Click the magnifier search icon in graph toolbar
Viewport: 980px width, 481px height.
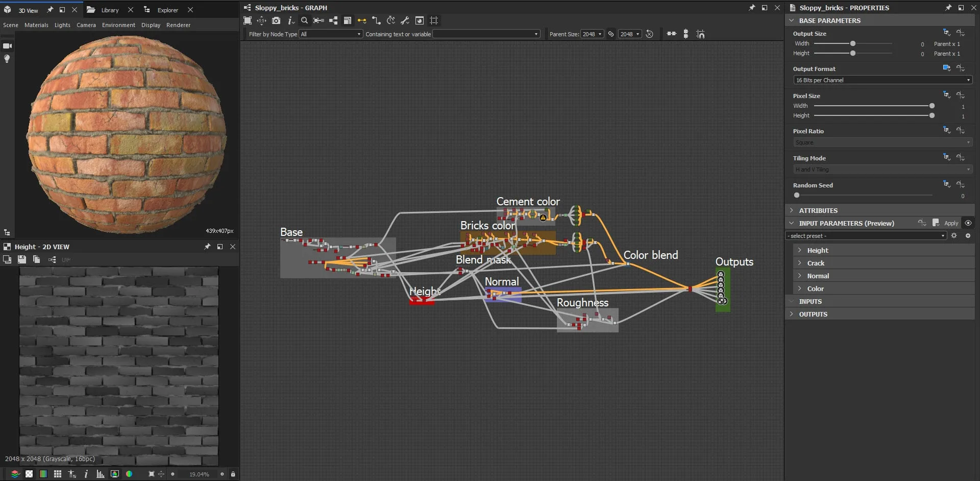click(x=304, y=20)
